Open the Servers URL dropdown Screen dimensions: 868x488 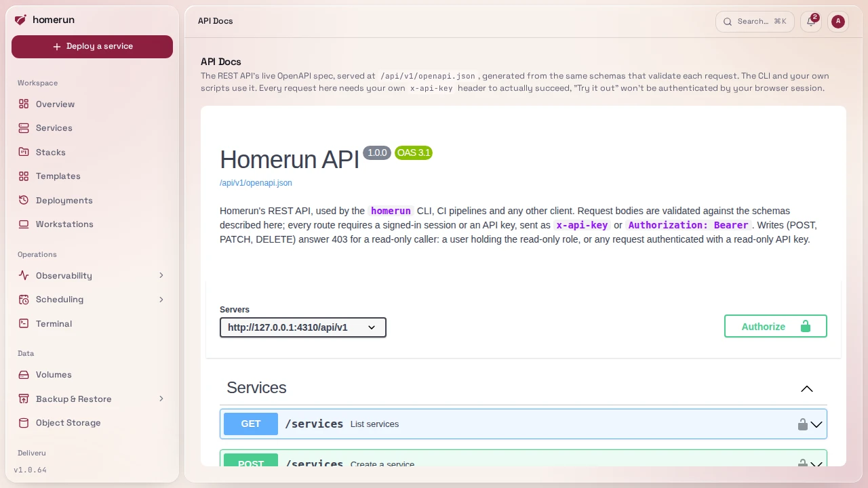[303, 327]
